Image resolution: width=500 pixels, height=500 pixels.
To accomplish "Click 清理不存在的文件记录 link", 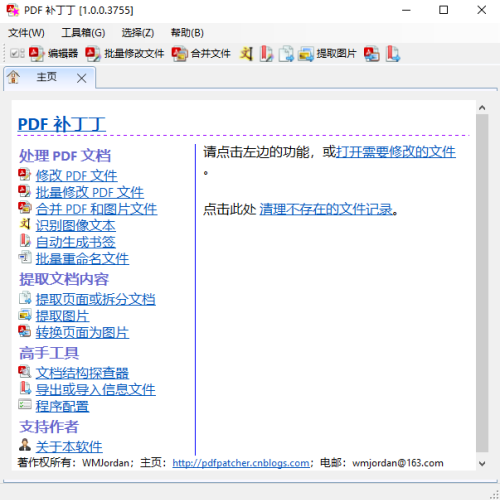I will tap(326, 209).
